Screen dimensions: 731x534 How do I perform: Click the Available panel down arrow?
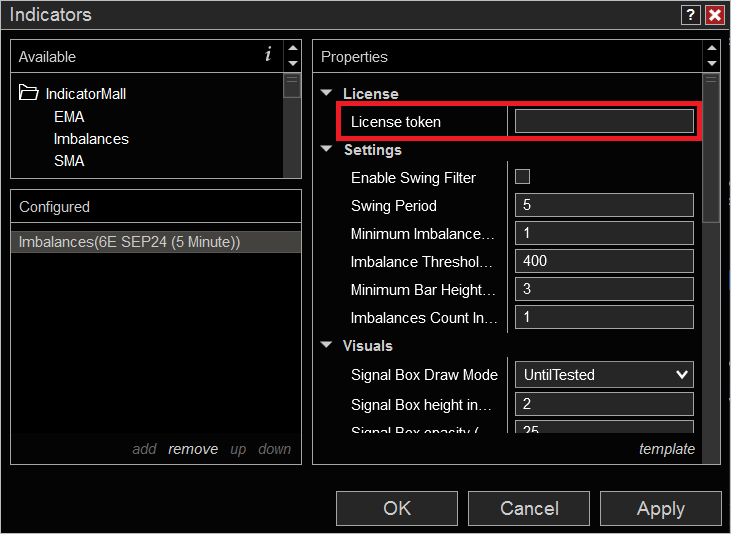click(x=293, y=63)
